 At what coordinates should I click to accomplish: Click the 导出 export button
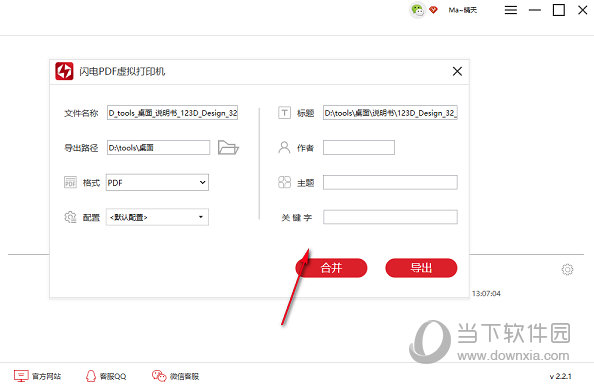pos(421,268)
